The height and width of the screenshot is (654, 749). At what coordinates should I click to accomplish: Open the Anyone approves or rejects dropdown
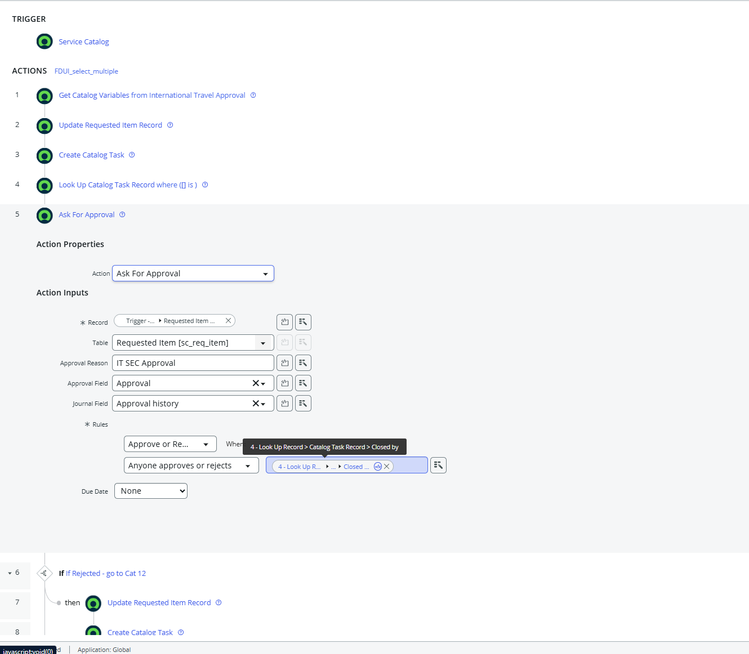[191, 465]
